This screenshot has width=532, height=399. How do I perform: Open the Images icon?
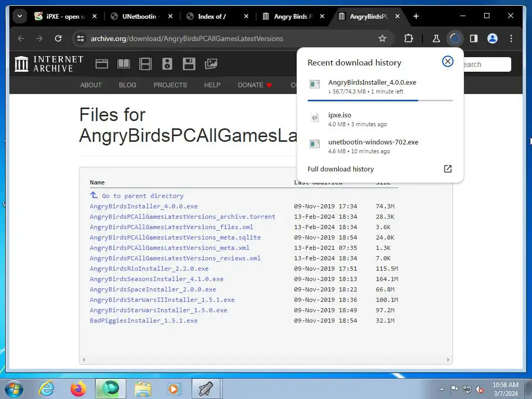click(x=211, y=64)
